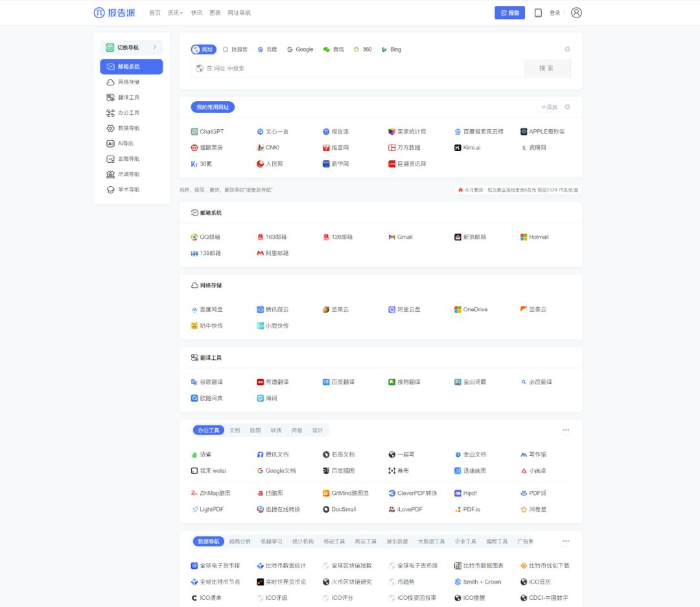Open more options in 办公工具 section

(x=566, y=430)
